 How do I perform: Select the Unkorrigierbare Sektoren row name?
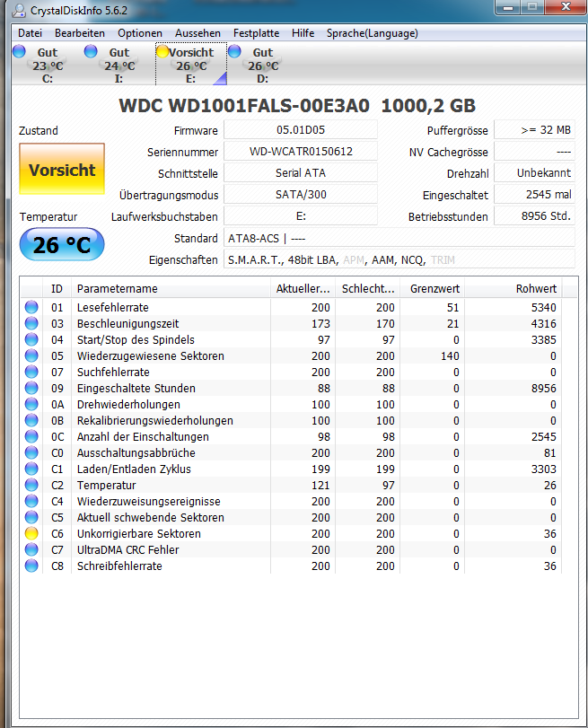coord(139,533)
